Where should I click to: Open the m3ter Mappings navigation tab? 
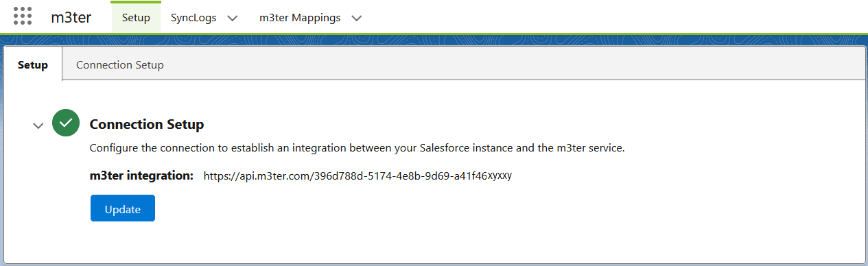tap(300, 18)
